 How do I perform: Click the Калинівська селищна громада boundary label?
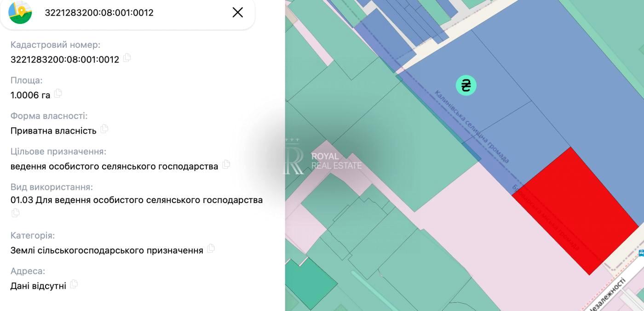[471, 126]
